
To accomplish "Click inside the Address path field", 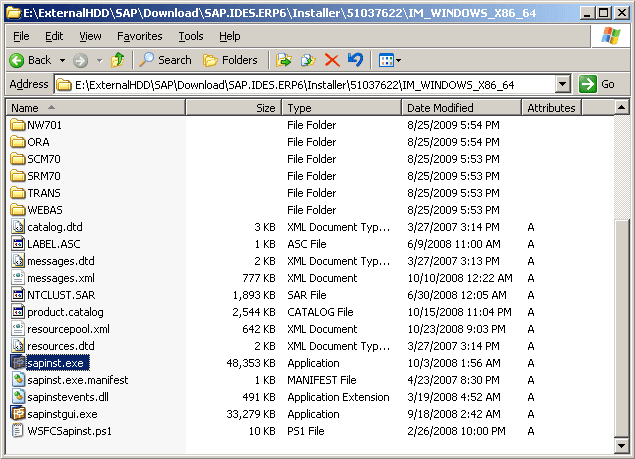I will pyautogui.click(x=305, y=85).
